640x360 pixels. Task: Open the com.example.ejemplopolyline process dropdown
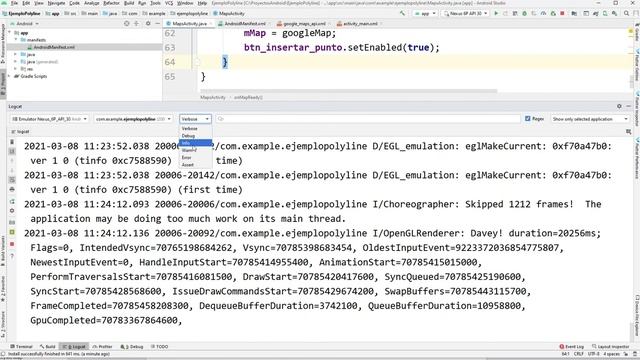[133, 119]
